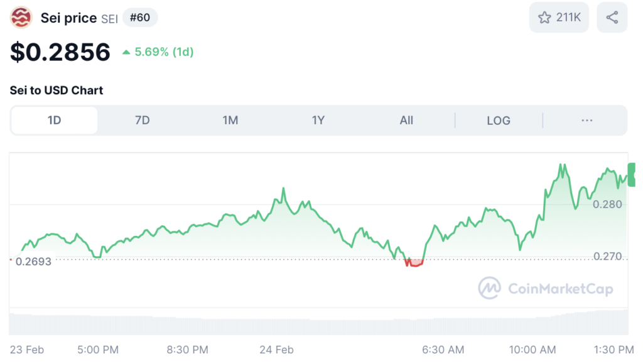Switch to the 1M chart range
The width and height of the screenshot is (643, 364).
pyautogui.click(x=230, y=120)
